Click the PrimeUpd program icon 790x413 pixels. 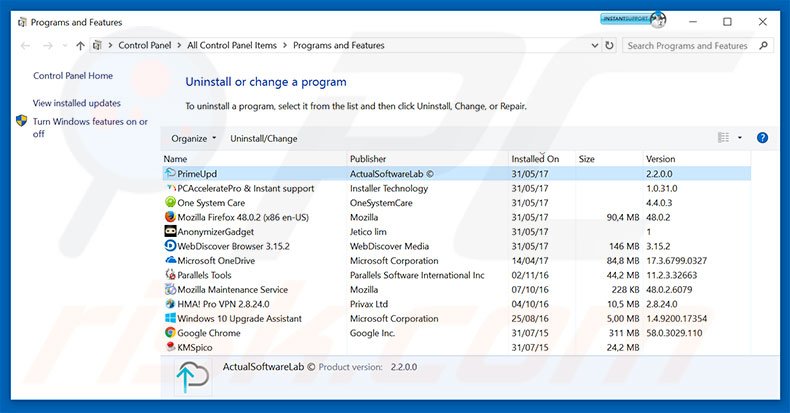coord(170,173)
